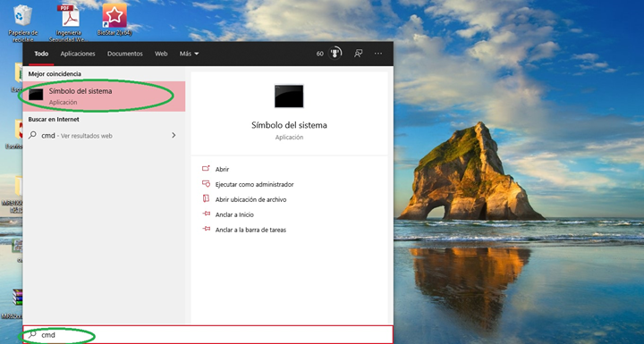Click the large Command Prompt preview icon
Screen dimensions: 644x344
click(x=289, y=96)
